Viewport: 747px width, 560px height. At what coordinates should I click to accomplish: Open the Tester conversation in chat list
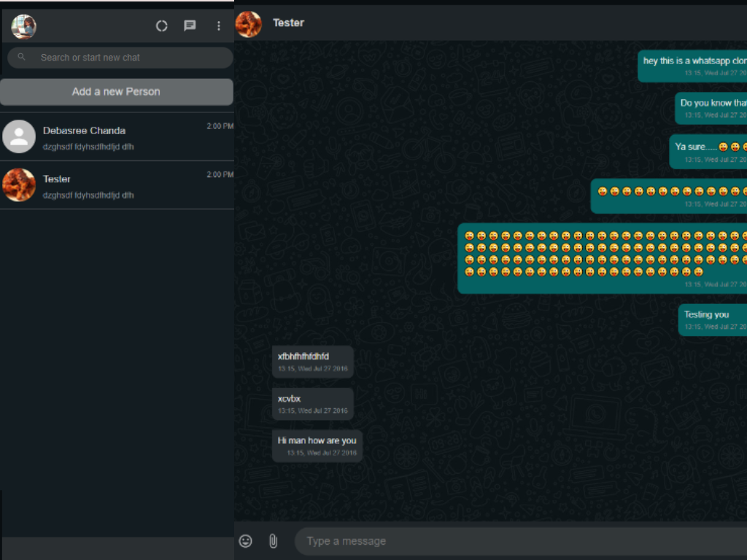coord(117,185)
